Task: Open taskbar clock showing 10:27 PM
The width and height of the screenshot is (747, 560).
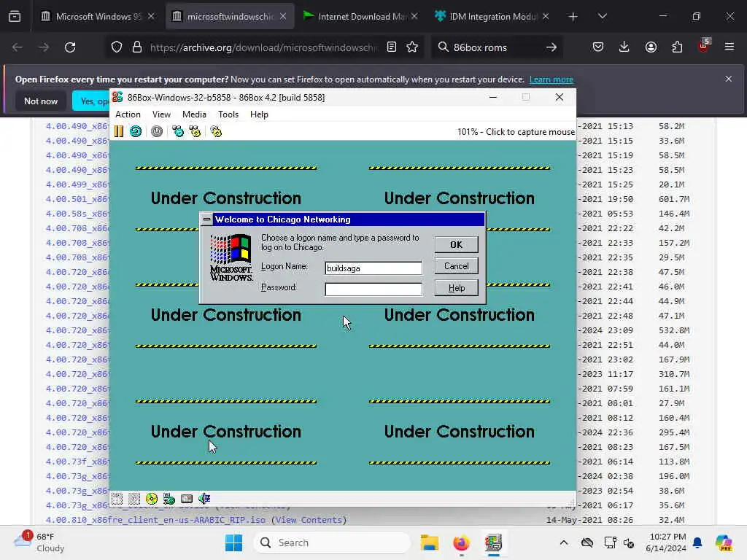Action: (666, 542)
